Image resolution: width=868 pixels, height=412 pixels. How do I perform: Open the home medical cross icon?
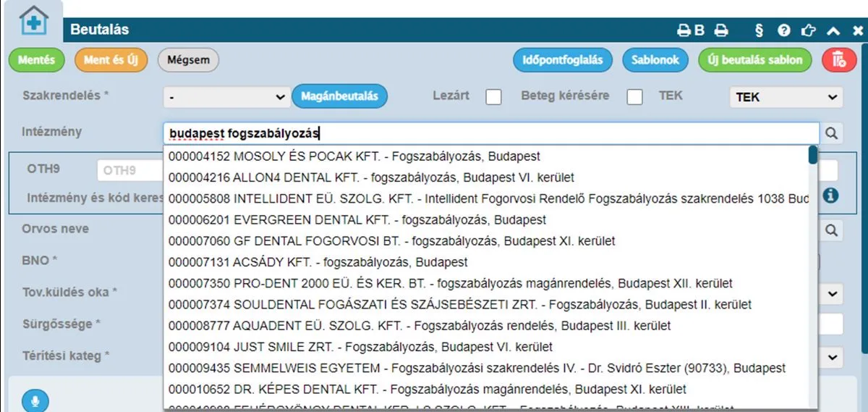[x=33, y=20]
